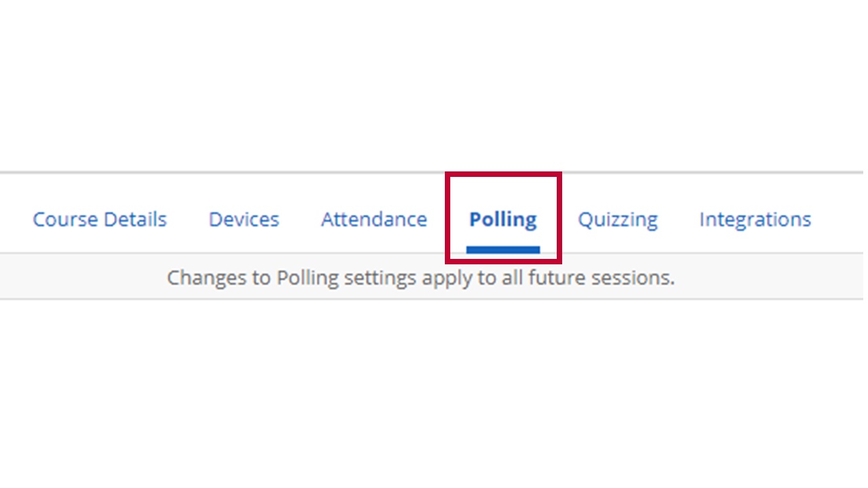View Integrations settings
Image resolution: width=868 pixels, height=488 pixels.
click(755, 220)
